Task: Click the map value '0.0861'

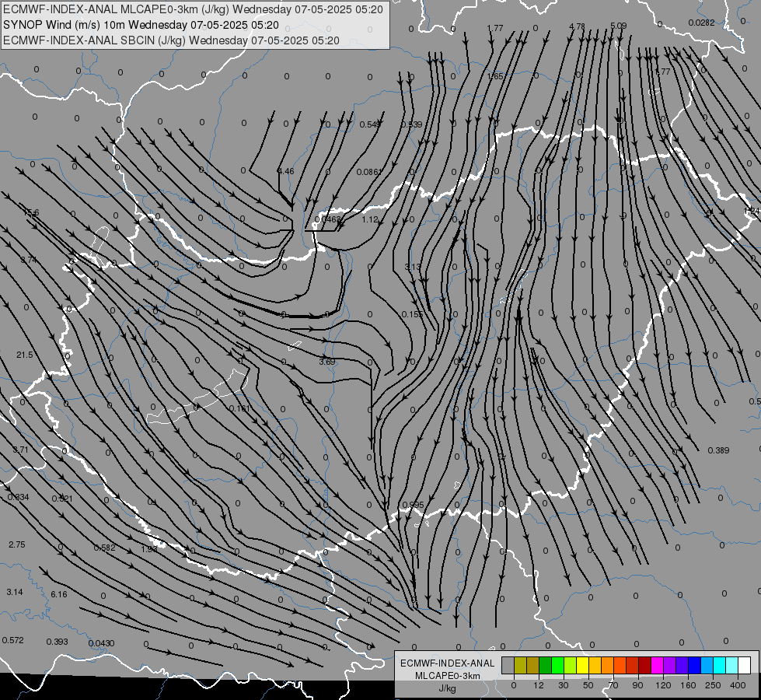Action: pos(369,172)
